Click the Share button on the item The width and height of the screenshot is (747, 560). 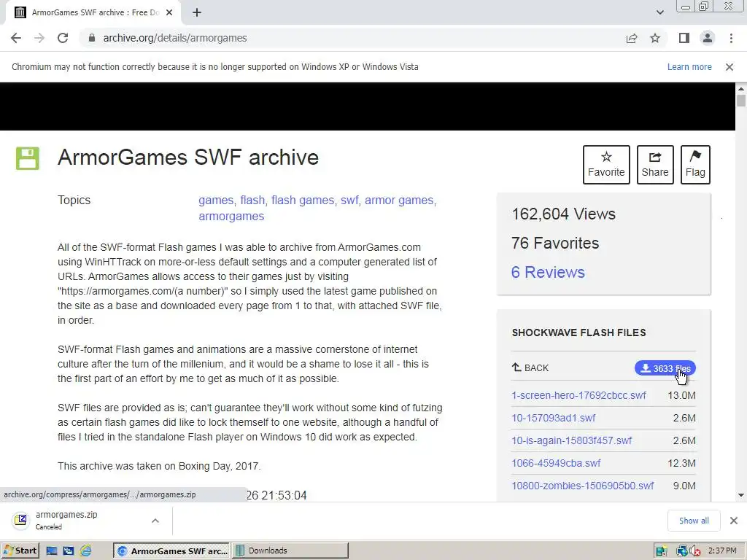coord(655,165)
